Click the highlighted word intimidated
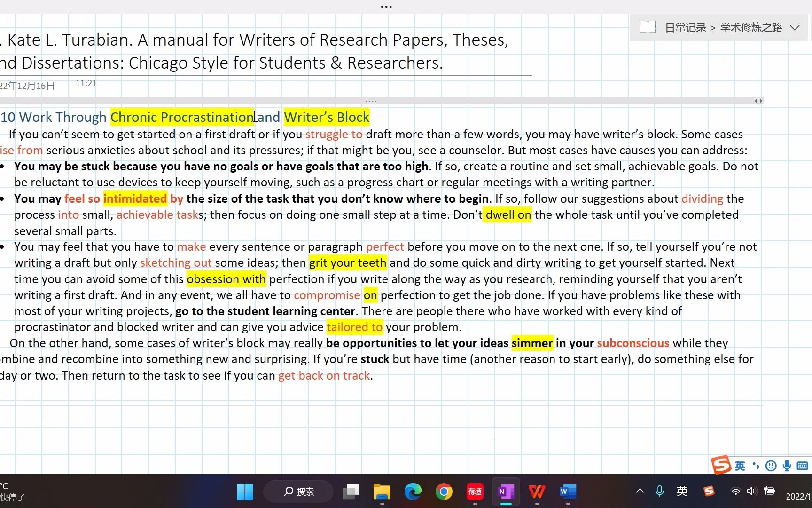The image size is (812, 508). click(x=135, y=198)
